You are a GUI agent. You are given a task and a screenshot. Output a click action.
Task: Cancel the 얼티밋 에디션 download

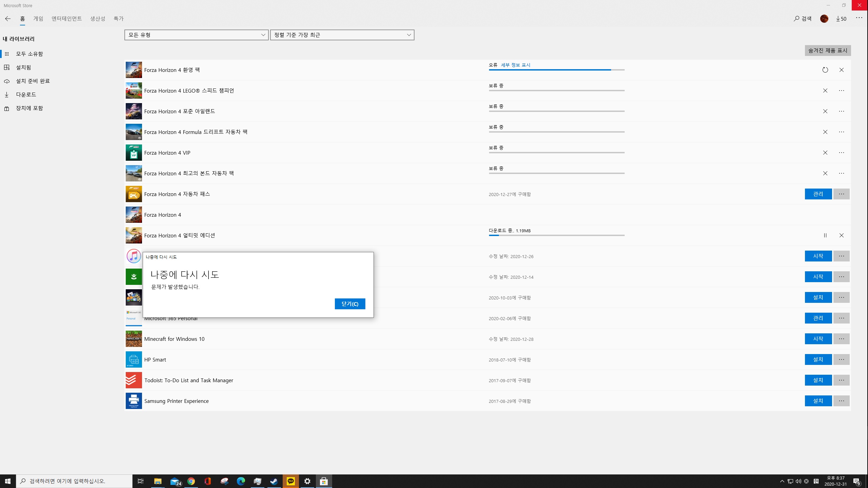(841, 235)
